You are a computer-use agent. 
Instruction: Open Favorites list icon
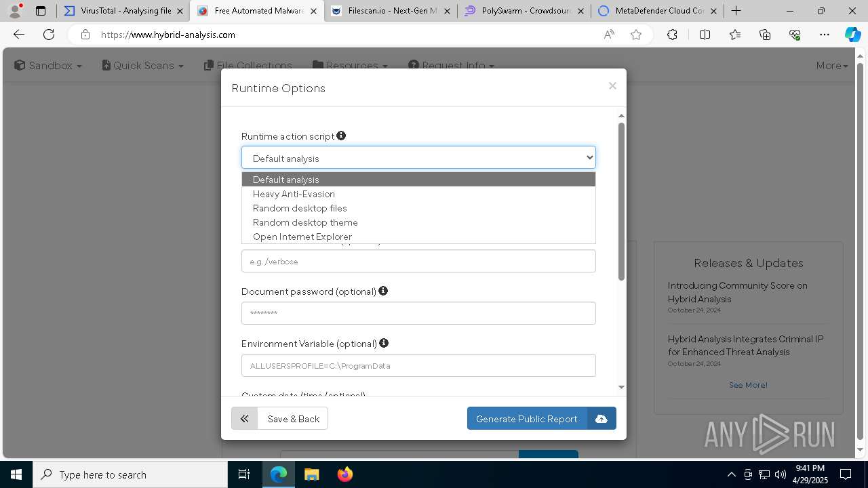[x=735, y=35]
